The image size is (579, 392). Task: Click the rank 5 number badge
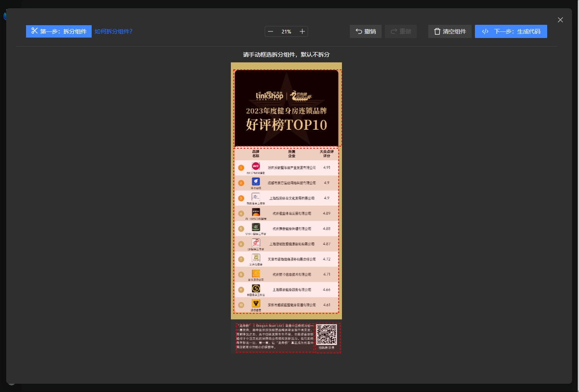coord(241,229)
